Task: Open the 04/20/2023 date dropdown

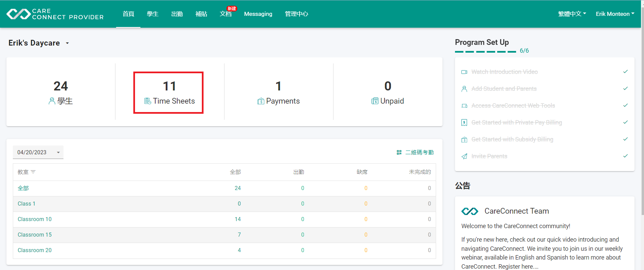Action: [x=38, y=152]
